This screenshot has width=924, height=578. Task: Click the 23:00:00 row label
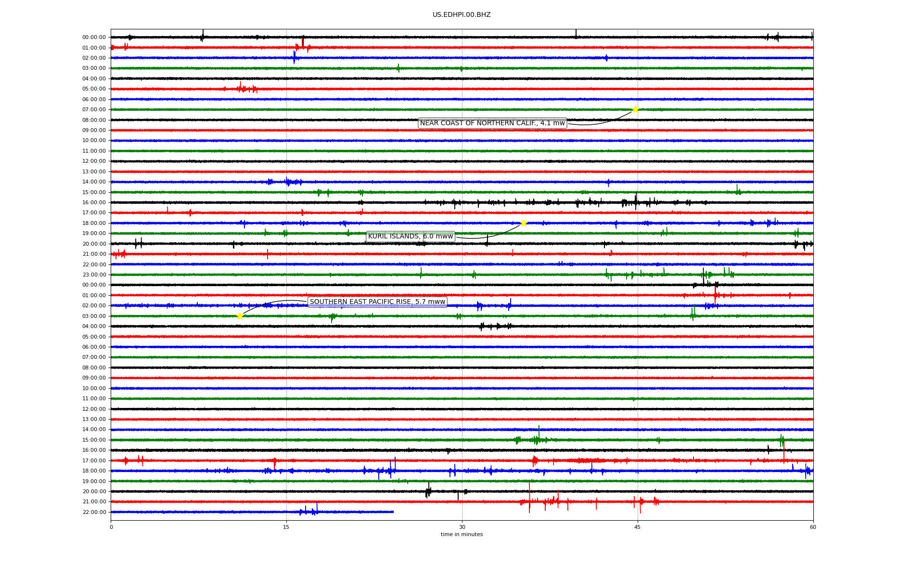pos(94,275)
